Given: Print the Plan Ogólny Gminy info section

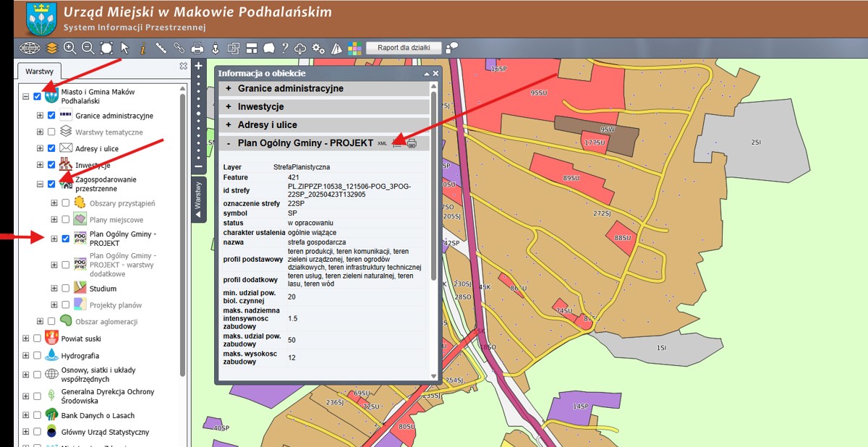Looking at the screenshot, I should [x=412, y=143].
